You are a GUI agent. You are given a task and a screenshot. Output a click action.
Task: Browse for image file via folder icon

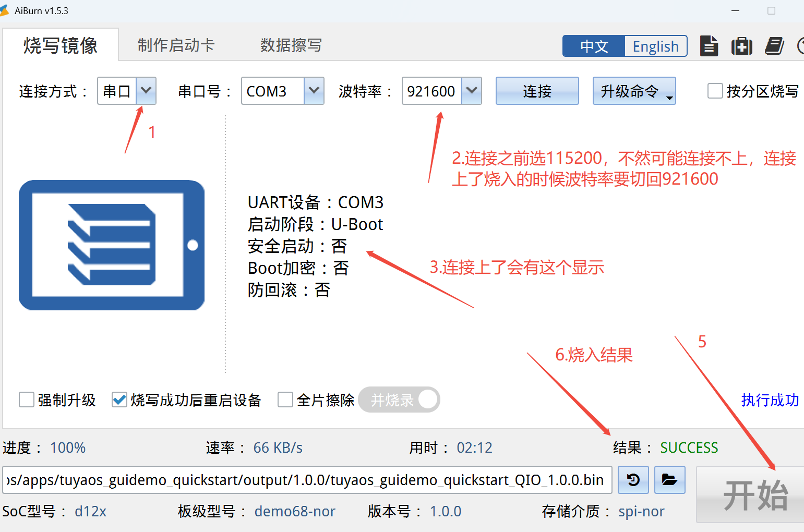[x=669, y=480]
